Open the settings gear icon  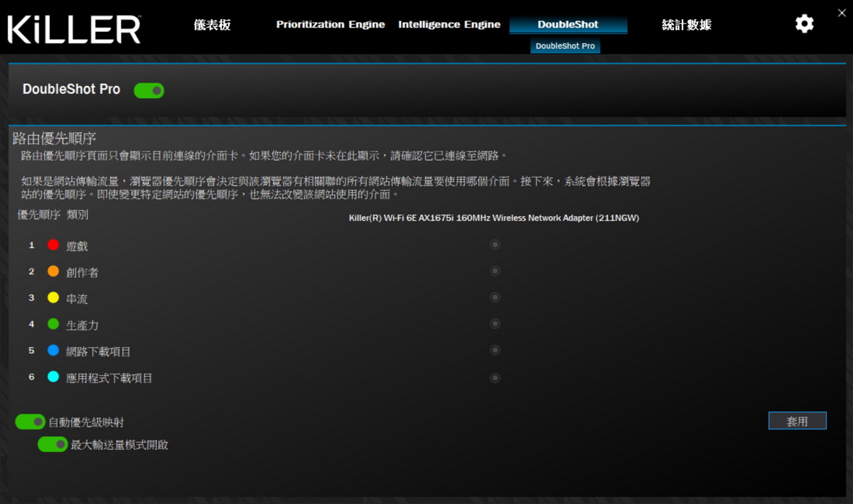[804, 24]
